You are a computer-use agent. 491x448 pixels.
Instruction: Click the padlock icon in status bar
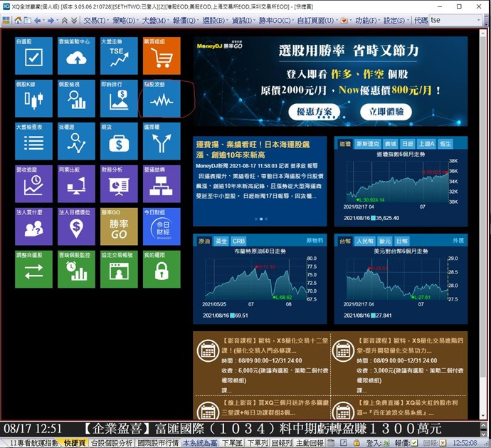point(357,443)
